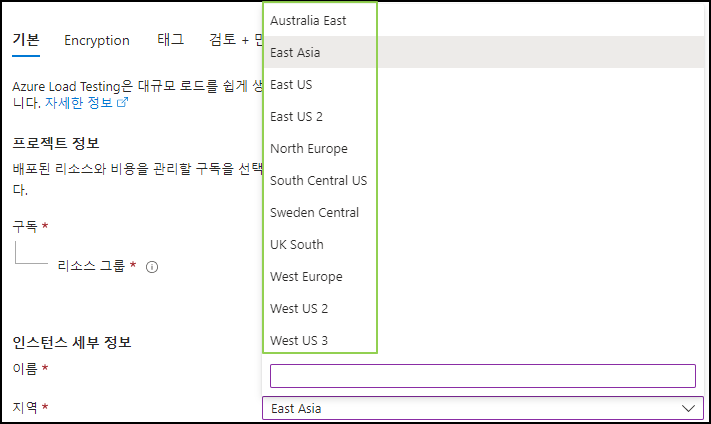Image resolution: width=711 pixels, height=424 pixels.
Task: Click the 지역 field label
Action: click(25, 407)
